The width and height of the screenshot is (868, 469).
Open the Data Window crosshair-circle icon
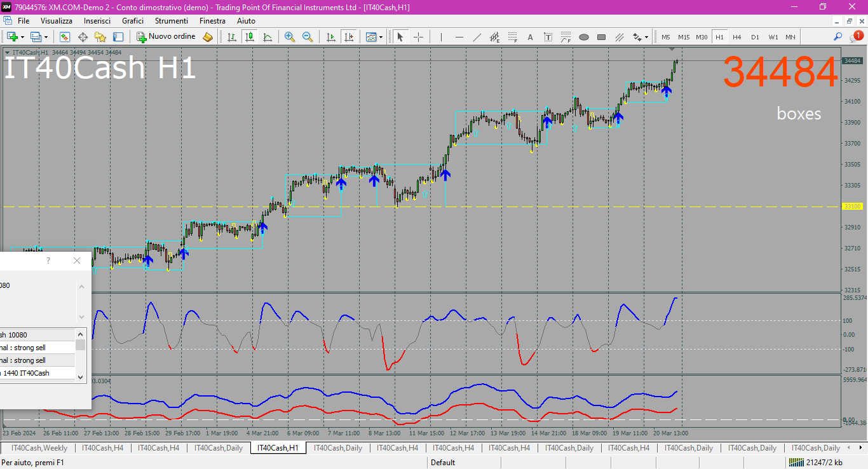coord(83,37)
